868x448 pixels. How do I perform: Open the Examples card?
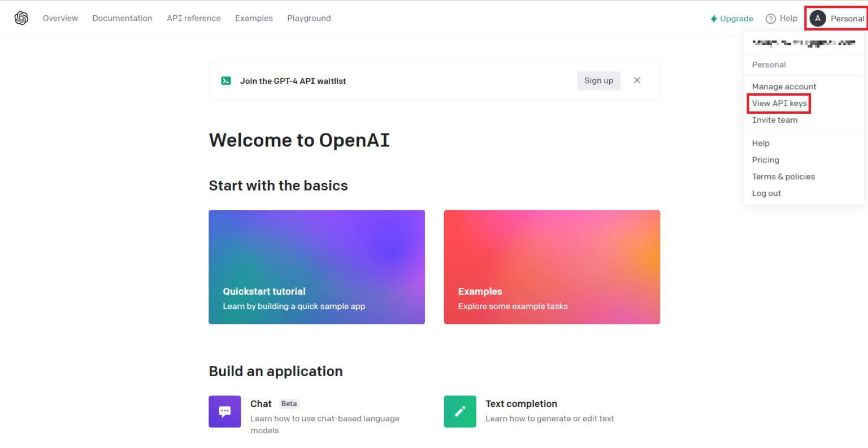[x=552, y=266]
